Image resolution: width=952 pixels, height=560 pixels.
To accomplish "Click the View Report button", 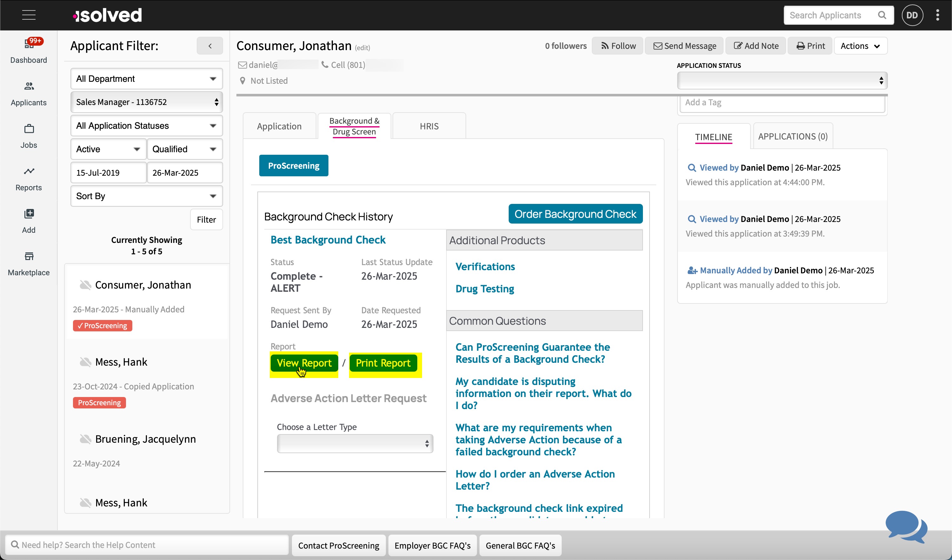I will pyautogui.click(x=304, y=363).
